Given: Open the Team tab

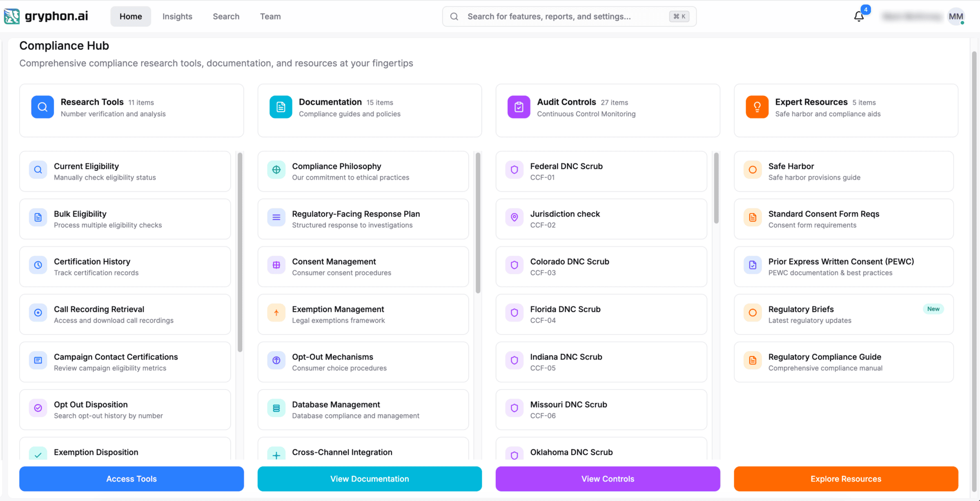Looking at the screenshot, I should coord(270,16).
